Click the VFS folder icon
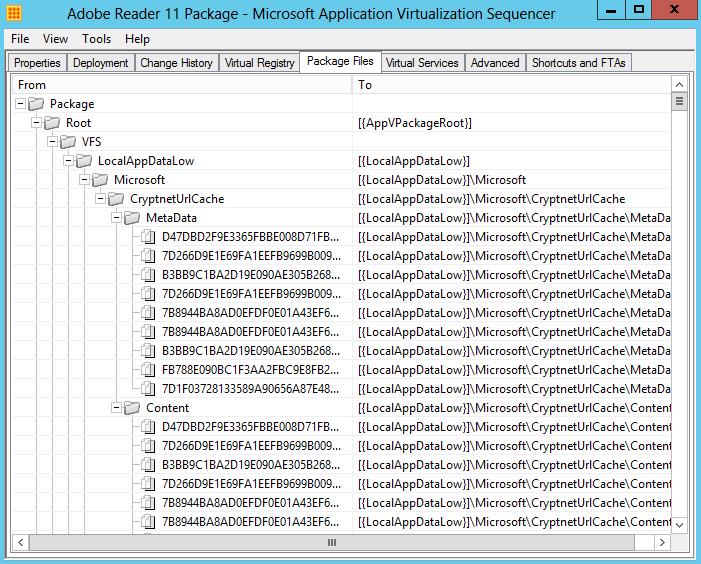Image resolution: width=701 pixels, height=564 pixels. point(68,142)
